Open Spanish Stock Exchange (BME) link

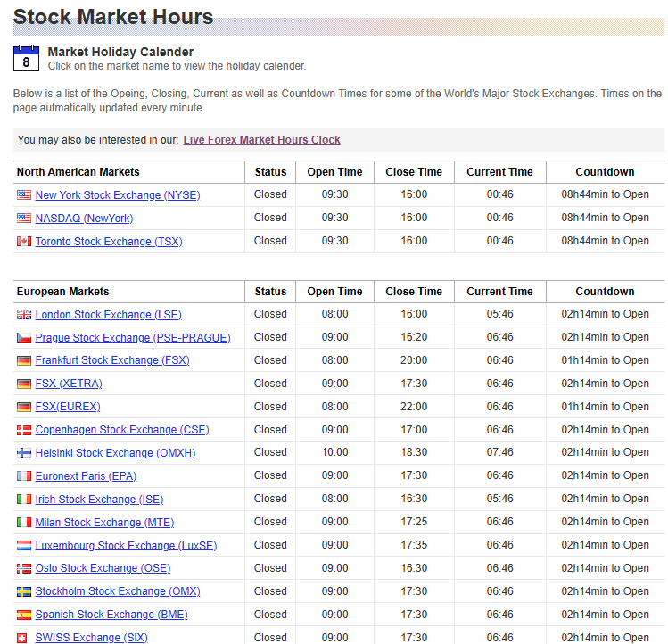click(x=111, y=615)
